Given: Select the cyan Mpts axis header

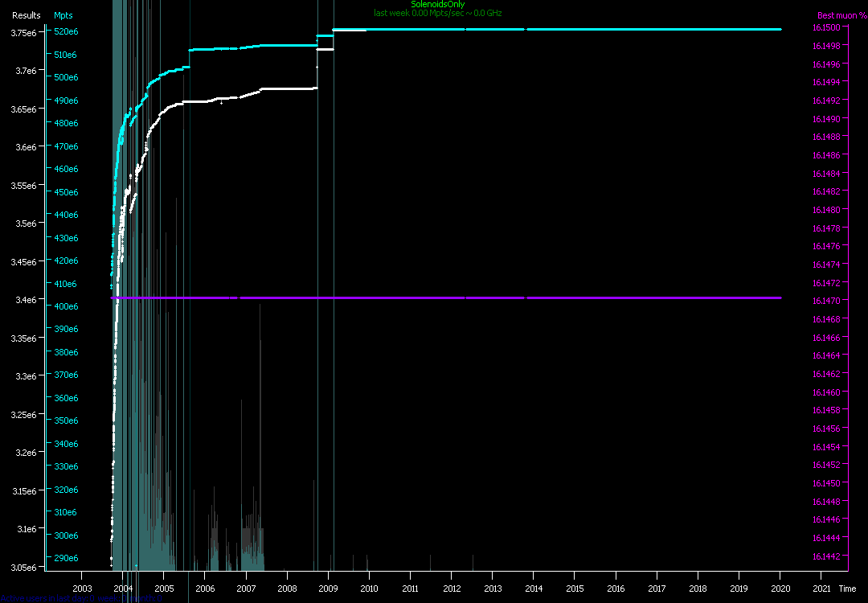Looking at the screenshot, I should pyautogui.click(x=63, y=15).
